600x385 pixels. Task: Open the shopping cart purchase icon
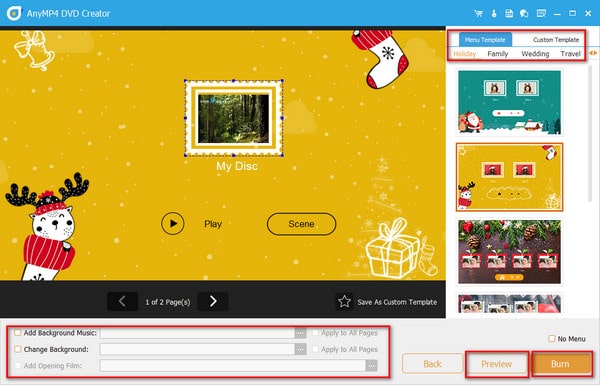click(x=478, y=13)
